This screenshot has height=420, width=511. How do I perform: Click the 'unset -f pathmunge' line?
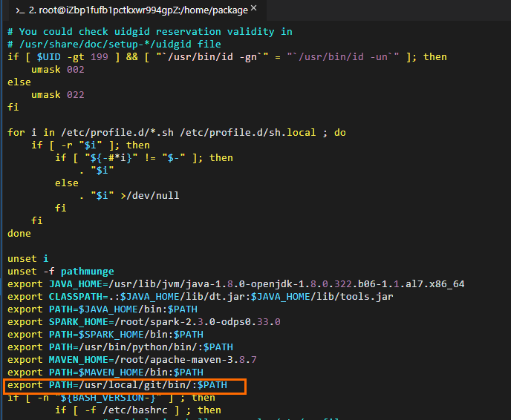click(x=61, y=272)
